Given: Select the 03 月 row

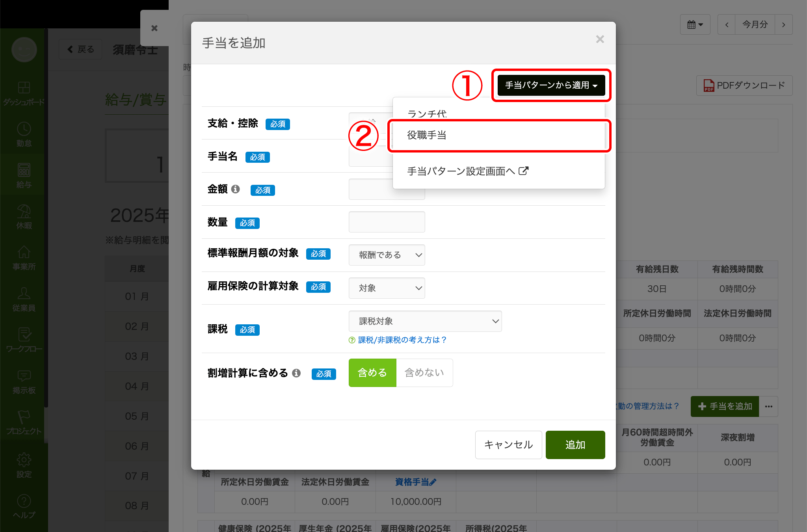Looking at the screenshot, I should pyautogui.click(x=137, y=356).
